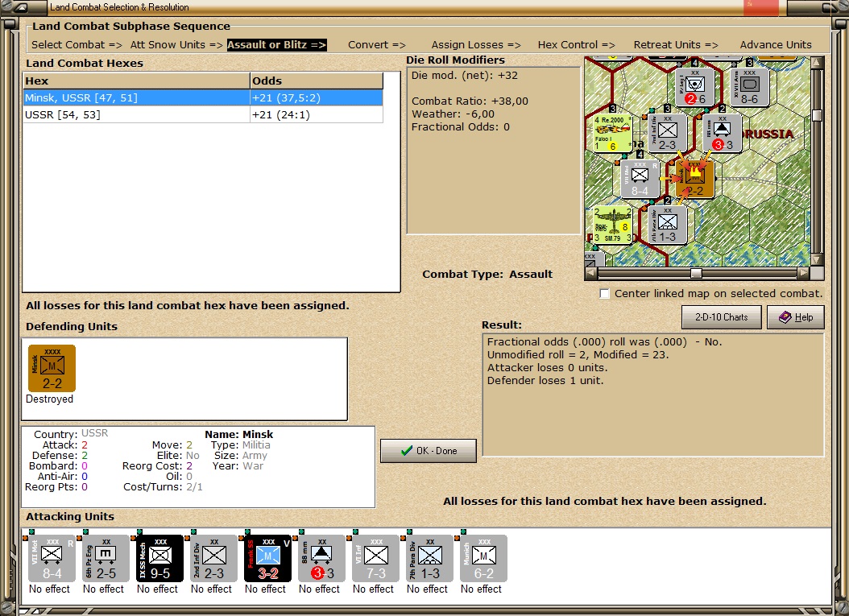The width and height of the screenshot is (849, 616).
Task: Click Select Combat subphase step
Action: point(77,45)
